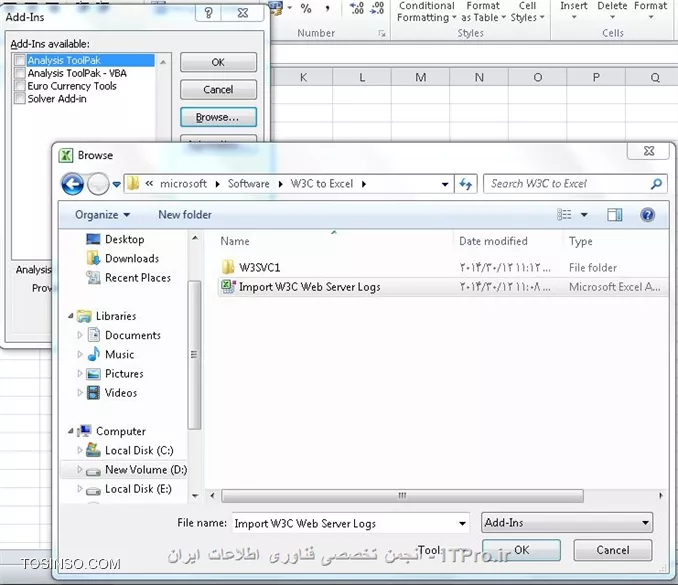Select Recent Places in navigation pane

point(138,278)
